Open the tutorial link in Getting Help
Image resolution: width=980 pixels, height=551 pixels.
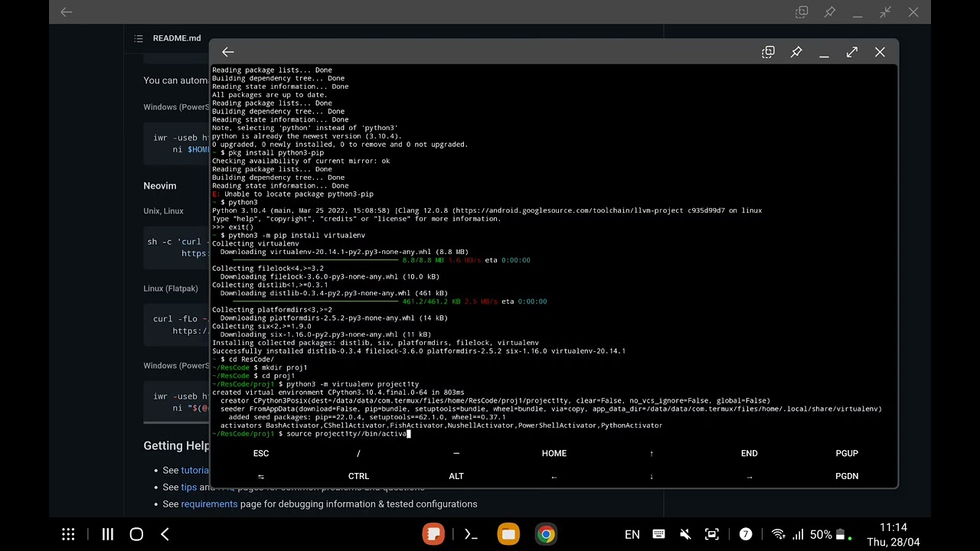[194, 471]
